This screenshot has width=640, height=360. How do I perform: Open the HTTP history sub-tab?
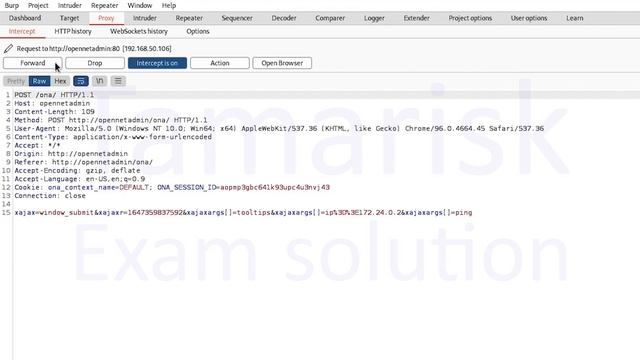coord(73,31)
